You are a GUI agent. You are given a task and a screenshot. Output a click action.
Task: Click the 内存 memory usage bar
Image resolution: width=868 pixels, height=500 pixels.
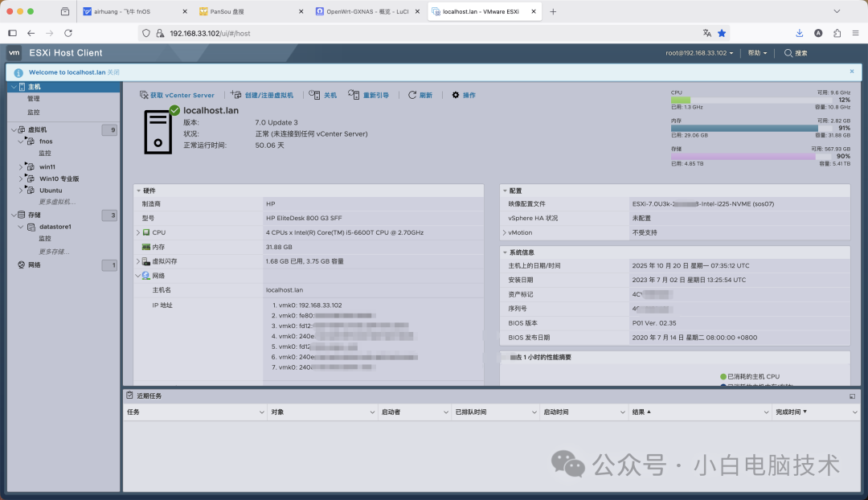click(751, 128)
